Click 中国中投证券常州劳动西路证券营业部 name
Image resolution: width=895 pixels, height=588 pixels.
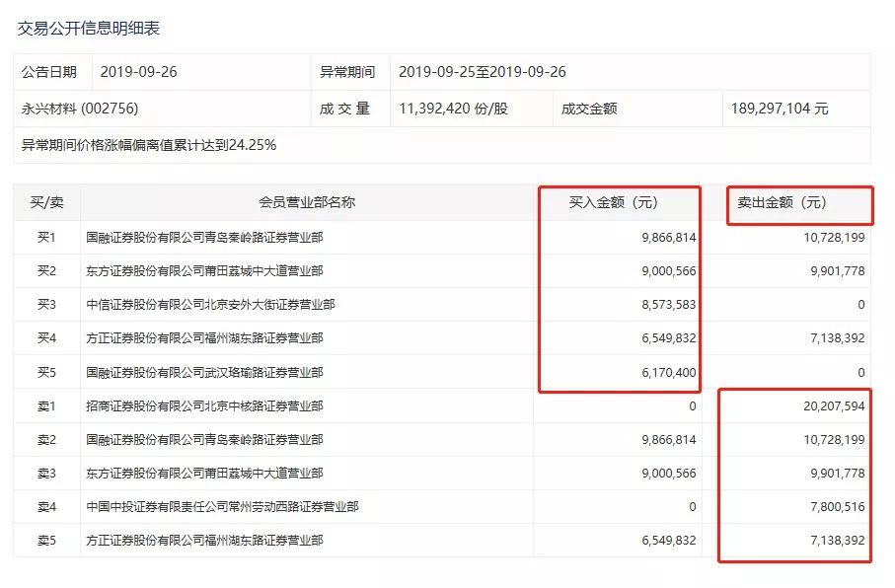point(222,506)
